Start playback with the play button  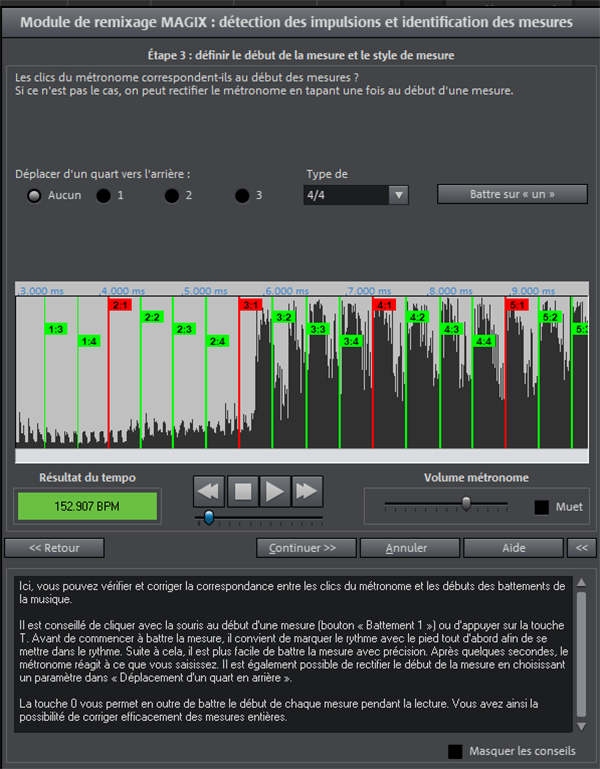[275, 491]
